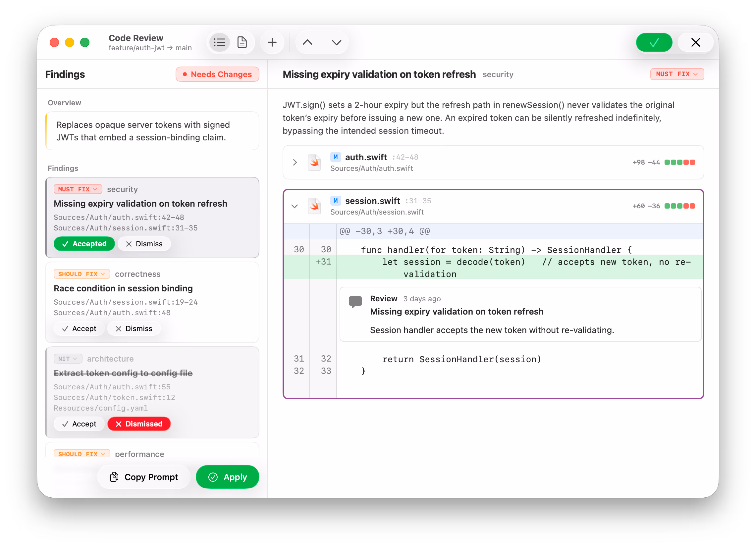Click the auth.swift change ratio bar
The image size is (756, 547).
[680, 162]
